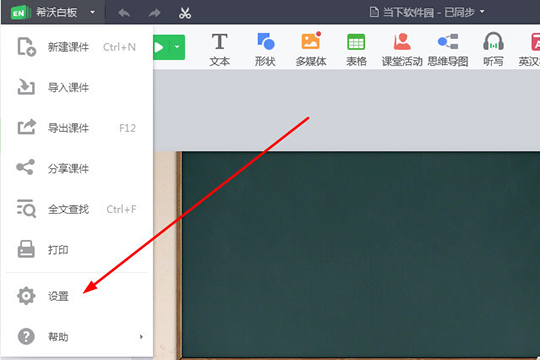Choose 全文查找 from the menu

click(77, 209)
